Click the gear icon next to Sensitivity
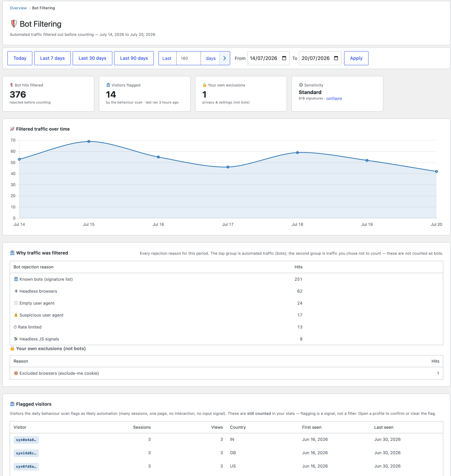 point(301,85)
